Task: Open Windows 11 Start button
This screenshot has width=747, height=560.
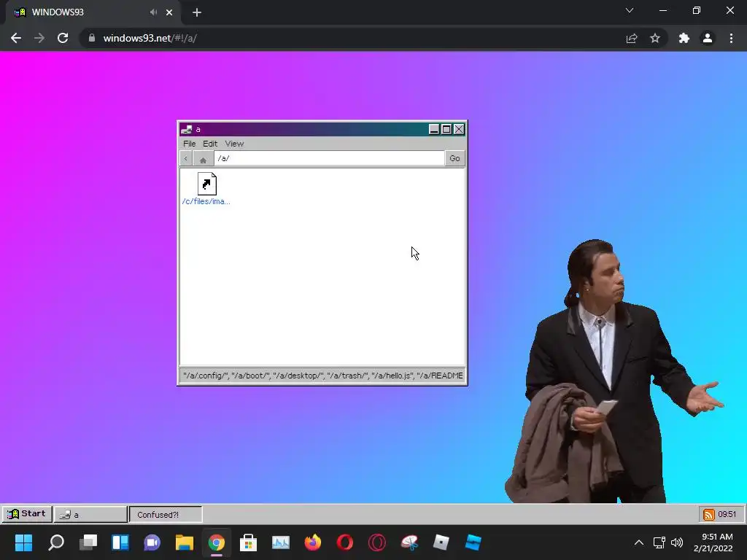Action: (23, 542)
